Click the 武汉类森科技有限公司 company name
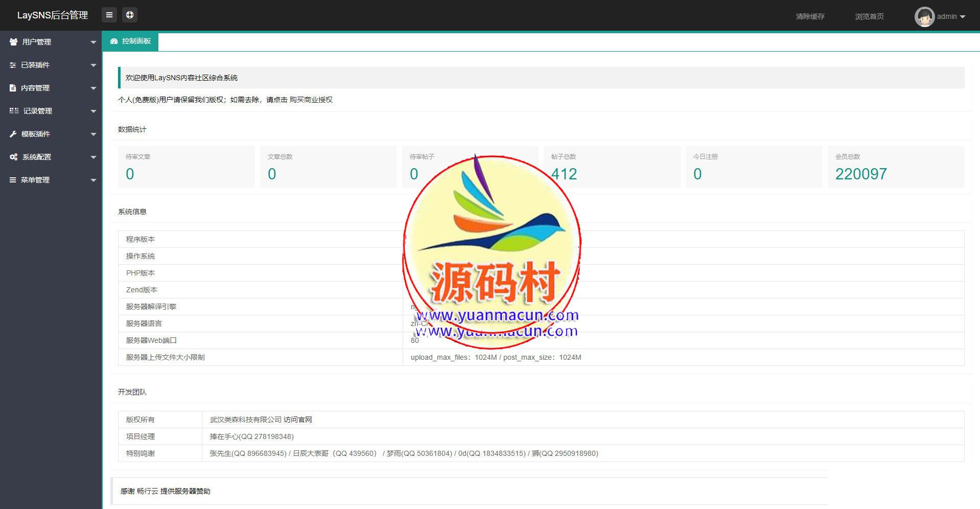980x509 pixels. (246, 420)
